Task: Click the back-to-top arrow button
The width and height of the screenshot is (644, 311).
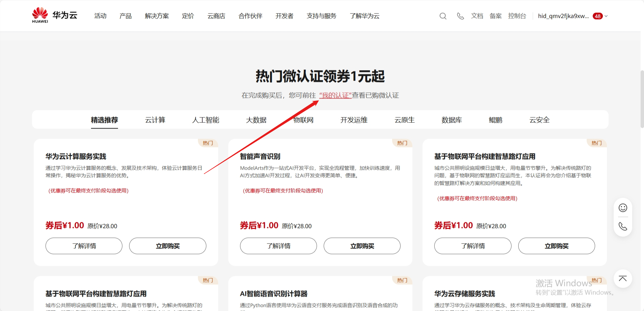Action: pyautogui.click(x=622, y=279)
